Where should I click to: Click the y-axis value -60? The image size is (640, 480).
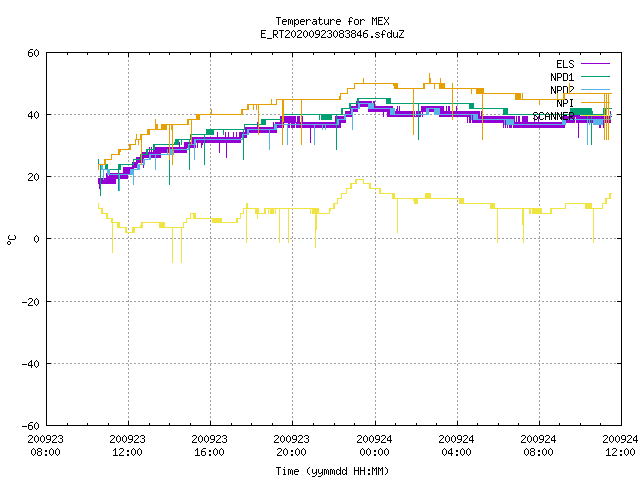pos(31,426)
